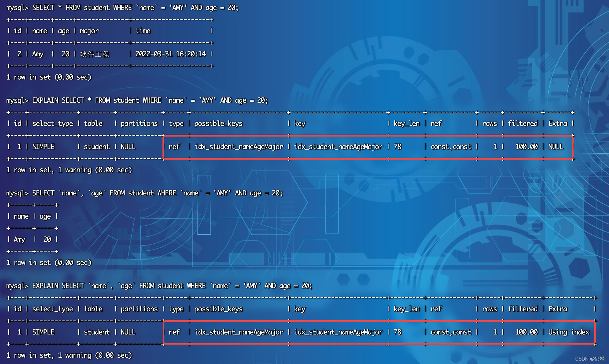
Task: Click key value idx_student_nameAgeMajor in first EXPLAIN row
Action: [338, 147]
